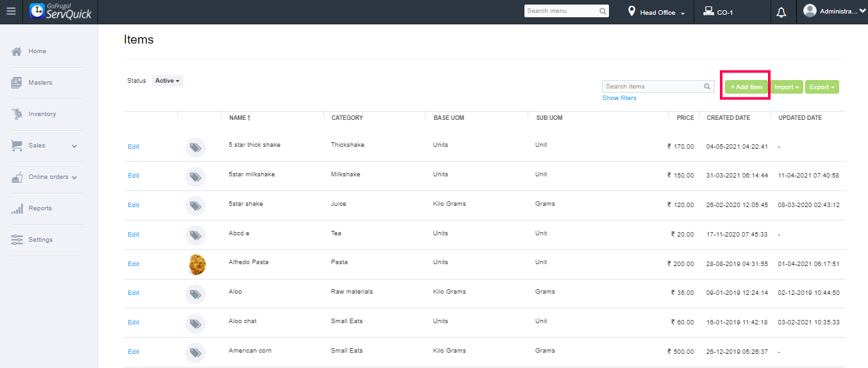Go to Home in the sidebar
This screenshot has width=868, height=368.
coord(37,51)
